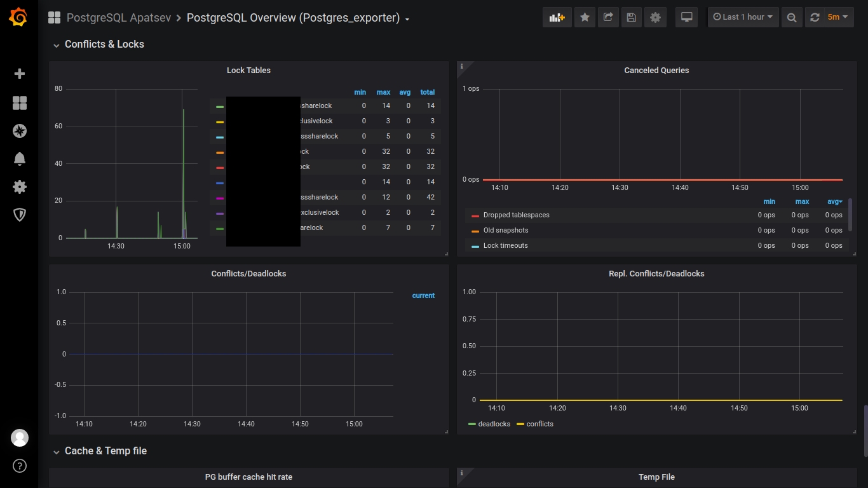Open Server Admin shield icon
Image resolution: width=868 pixels, height=488 pixels.
(x=20, y=215)
